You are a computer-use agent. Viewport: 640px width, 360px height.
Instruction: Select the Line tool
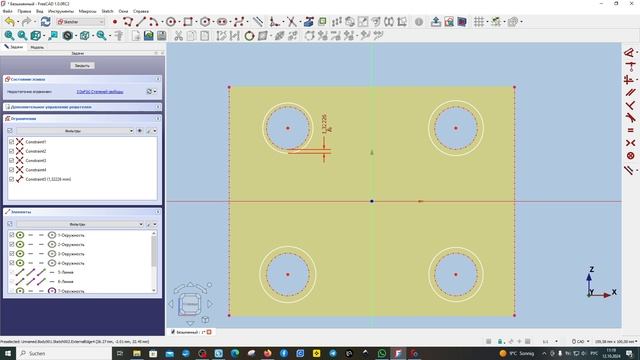tap(141, 22)
